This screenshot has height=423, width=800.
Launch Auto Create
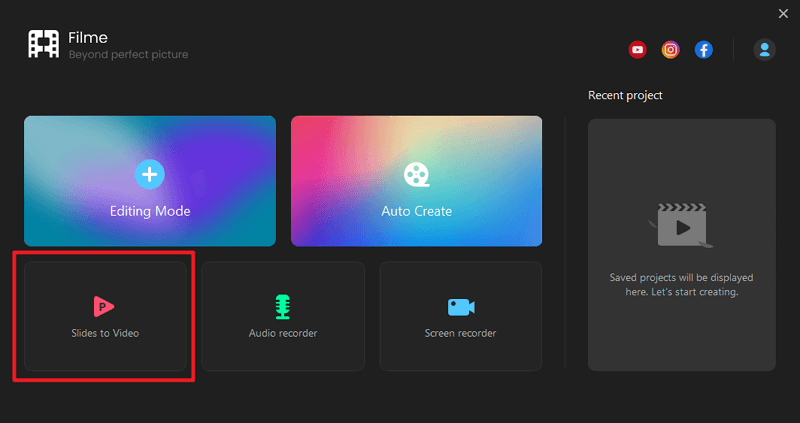coord(416,181)
